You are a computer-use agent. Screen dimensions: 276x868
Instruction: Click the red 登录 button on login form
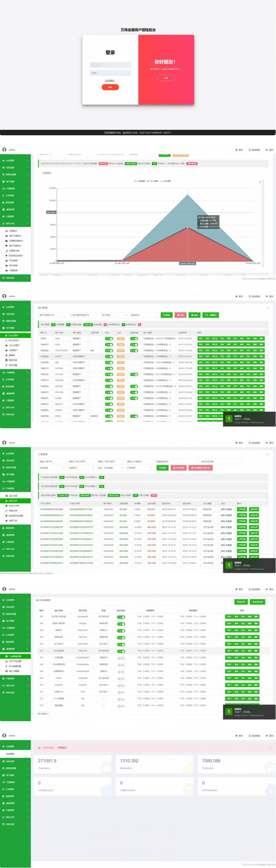click(x=110, y=87)
